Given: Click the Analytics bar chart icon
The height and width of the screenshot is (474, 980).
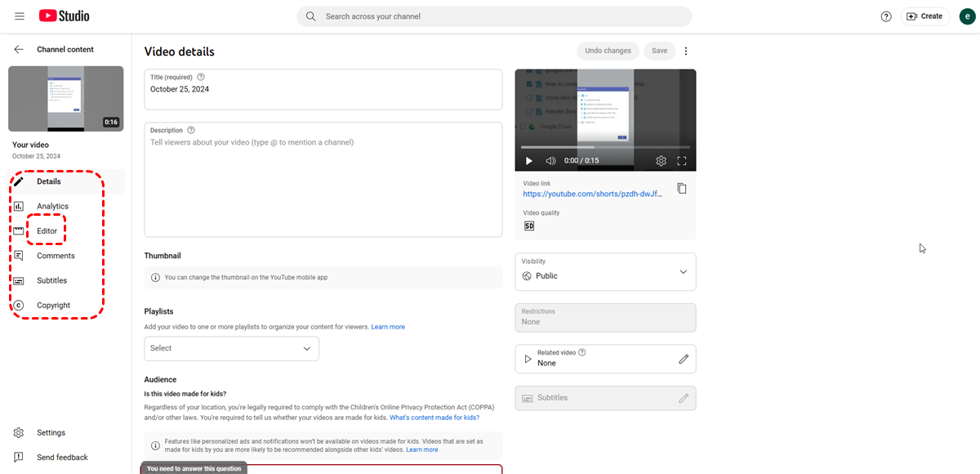Looking at the screenshot, I should coord(19,206).
